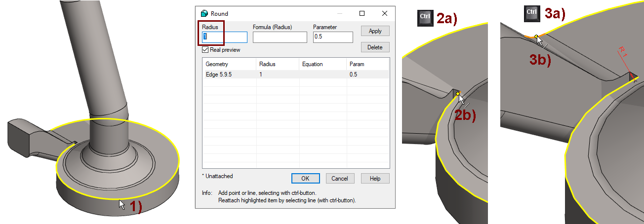Confirm the round with OK
The width and height of the screenshot is (644, 224).
click(305, 179)
